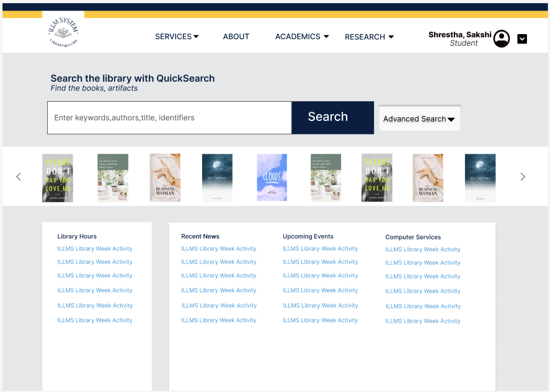Open the Research menu item
This screenshot has height=392, width=550.
click(x=369, y=37)
